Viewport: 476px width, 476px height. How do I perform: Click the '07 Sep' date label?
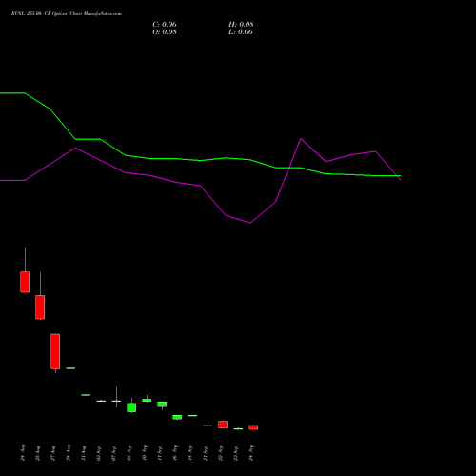point(114,453)
